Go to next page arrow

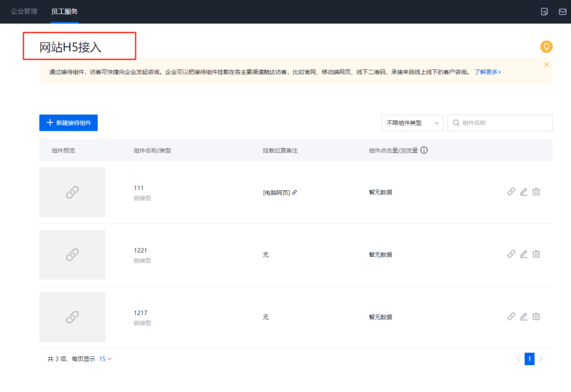click(x=540, y=359)
